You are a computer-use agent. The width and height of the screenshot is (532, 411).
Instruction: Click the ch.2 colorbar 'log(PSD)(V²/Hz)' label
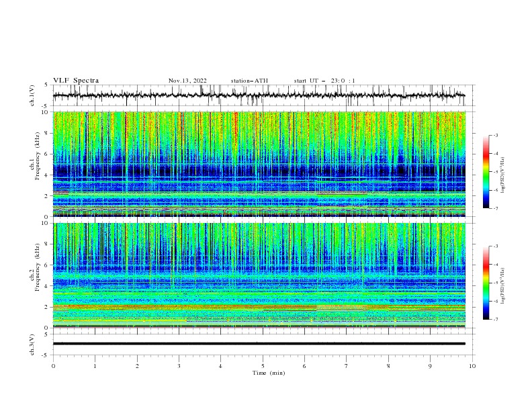pyautogui.click(x=503, y=286)
